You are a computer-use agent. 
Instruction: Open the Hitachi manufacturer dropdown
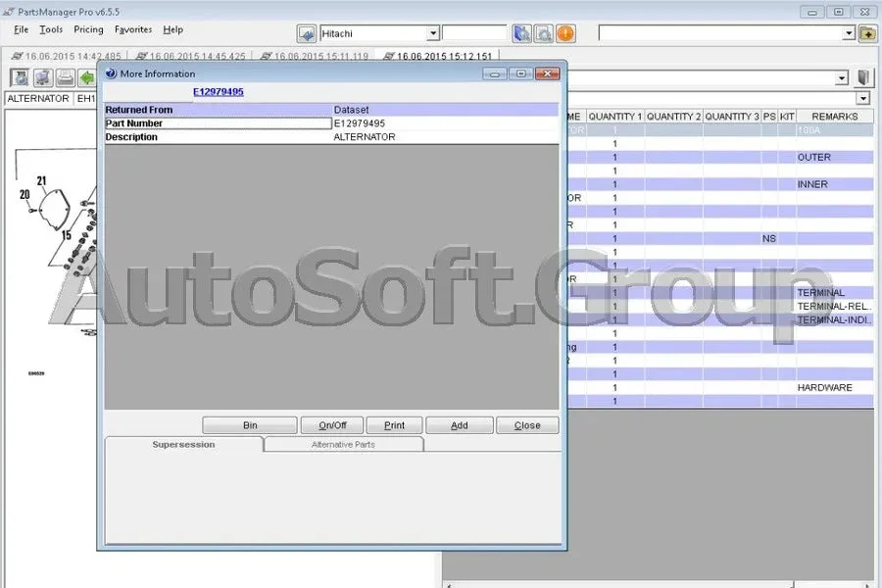click(x=432, y=33)
